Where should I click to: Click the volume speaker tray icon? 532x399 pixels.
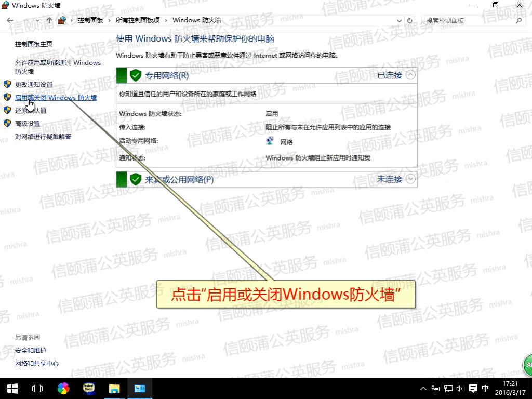tap(460, 388)
